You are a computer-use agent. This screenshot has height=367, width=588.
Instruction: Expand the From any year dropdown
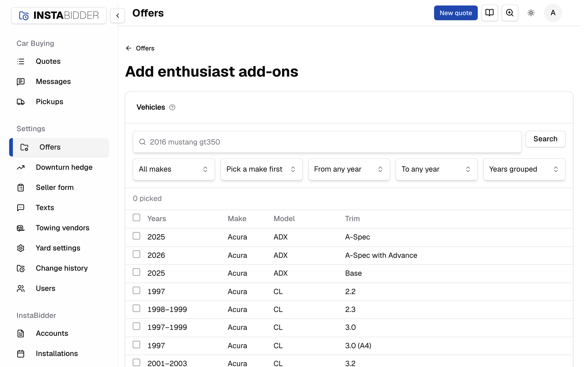click(349, 169)
